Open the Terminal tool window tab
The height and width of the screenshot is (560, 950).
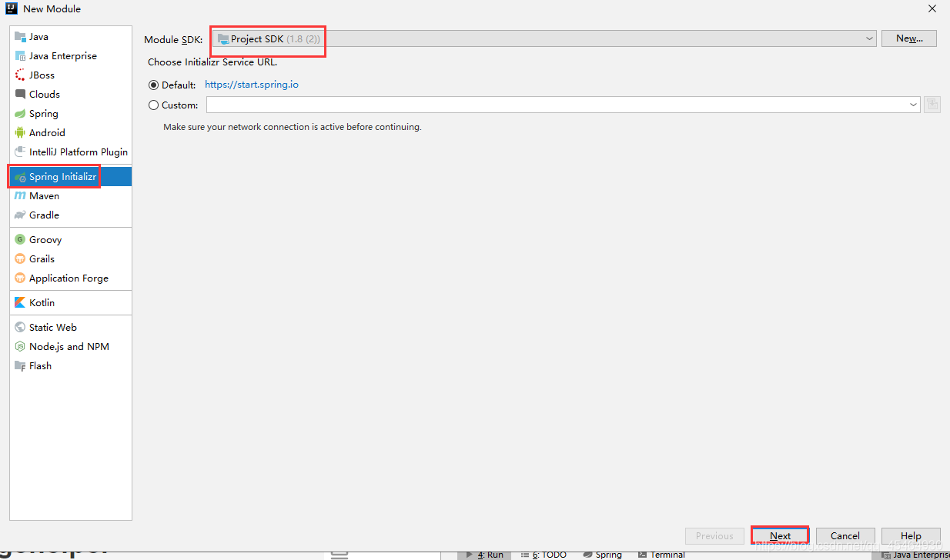(661, 555)
